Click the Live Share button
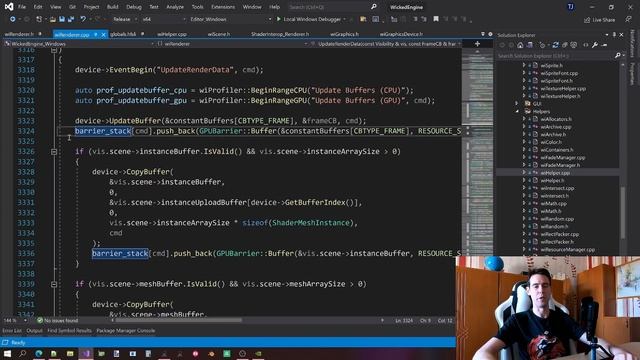 (x=599, y=20)
